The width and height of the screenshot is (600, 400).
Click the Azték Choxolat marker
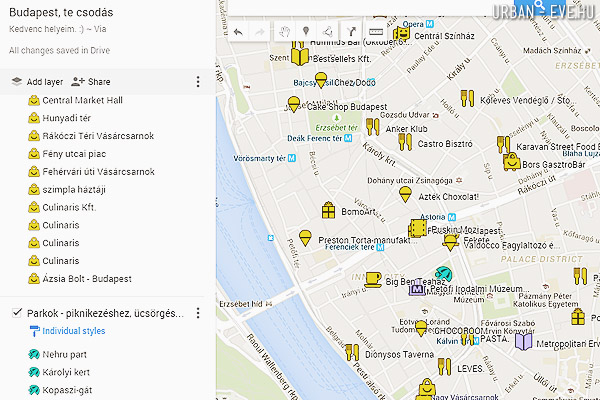click(x=405, y=194)
